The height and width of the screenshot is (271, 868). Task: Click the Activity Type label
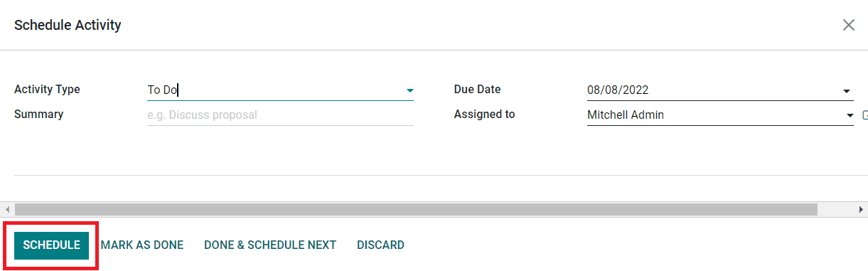(47, 90)
